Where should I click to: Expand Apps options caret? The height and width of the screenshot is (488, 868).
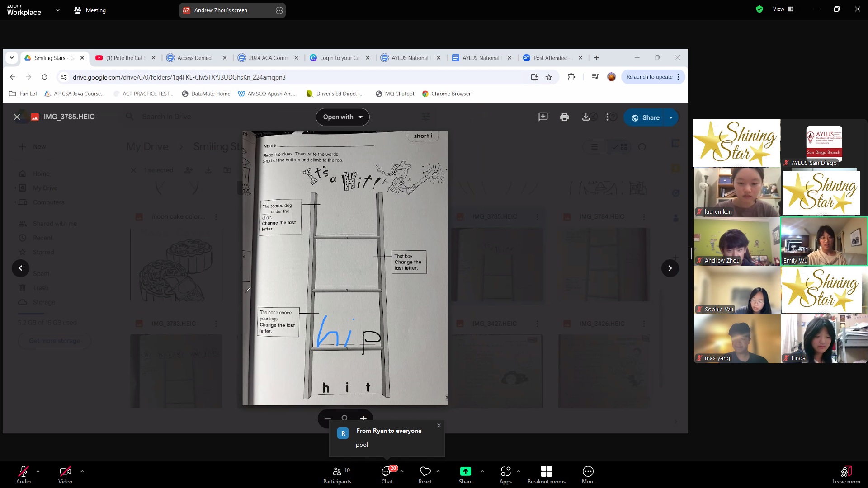[x=519, y=471]
